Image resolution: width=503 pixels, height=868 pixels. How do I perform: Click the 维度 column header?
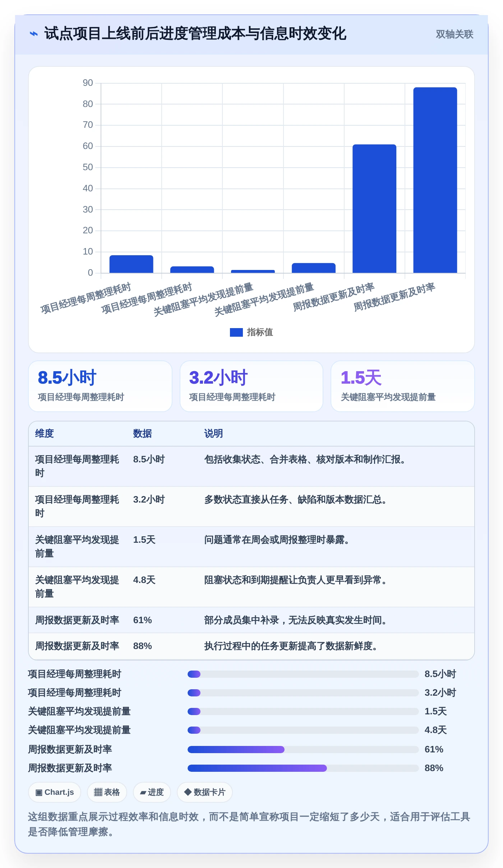[45, 434]
